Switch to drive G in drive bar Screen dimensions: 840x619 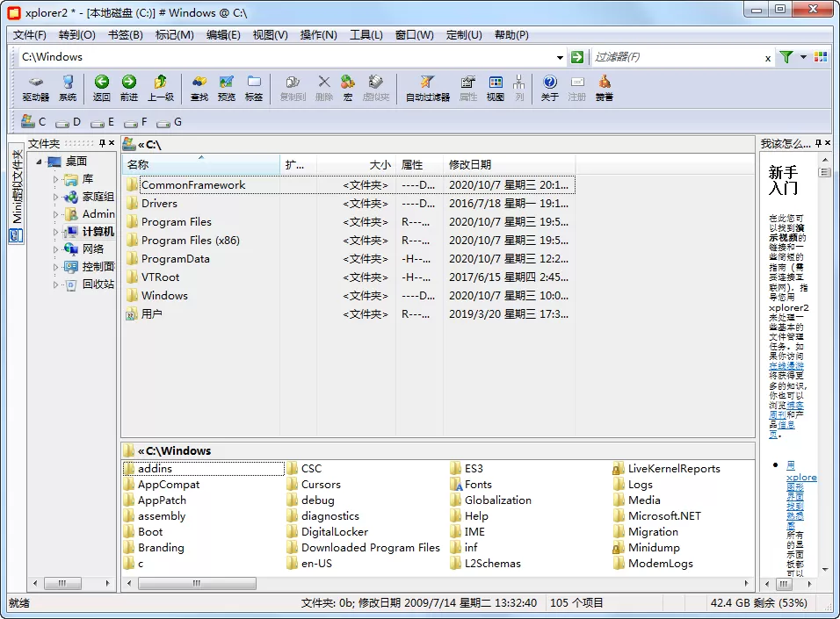click(x=170, y=122)
